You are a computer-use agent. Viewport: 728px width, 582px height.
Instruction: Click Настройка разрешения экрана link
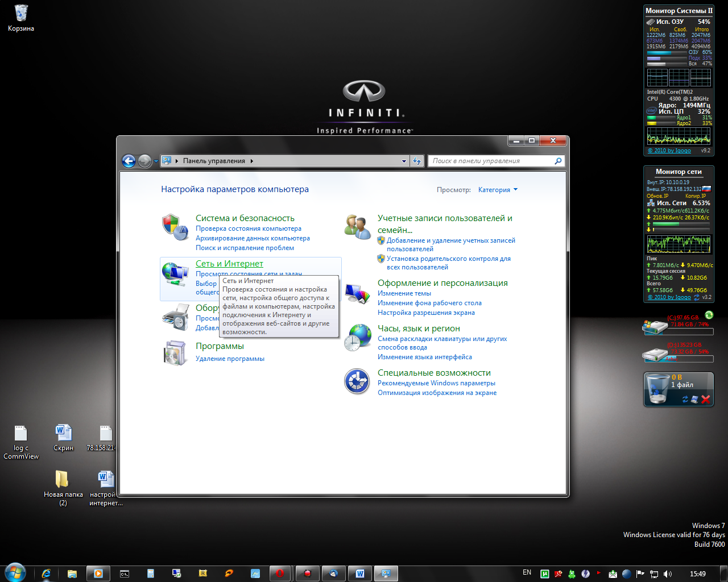coord(426,313)
